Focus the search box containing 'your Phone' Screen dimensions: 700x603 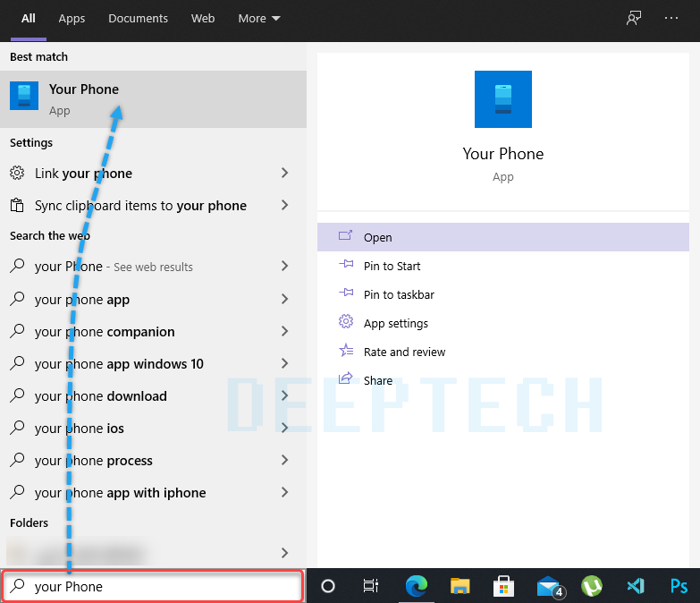pos(153,586)
